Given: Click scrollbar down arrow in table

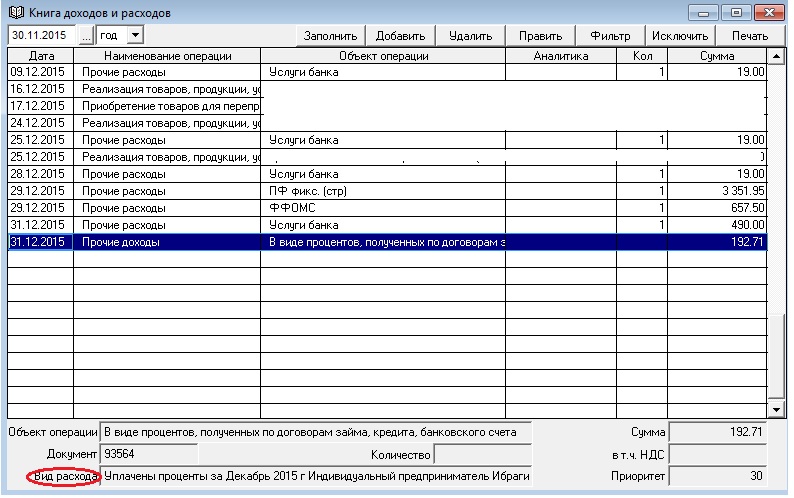Looking at the screenshot, I should pyautogui.click(x=776, y=409).
